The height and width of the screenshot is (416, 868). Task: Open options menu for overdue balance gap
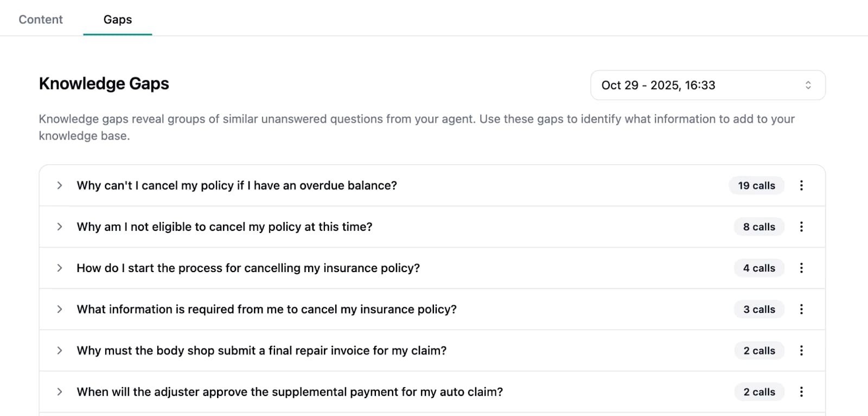click(x=801, y=185)
